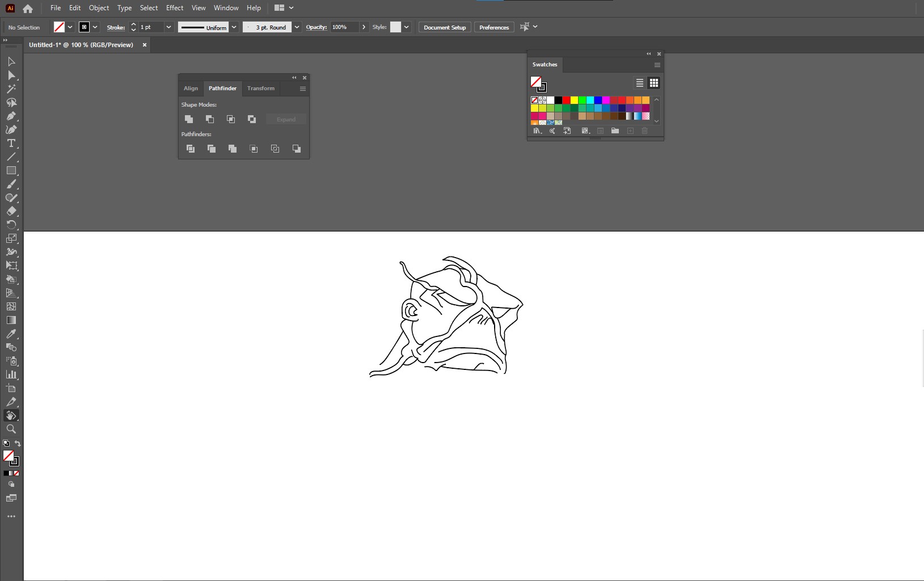Click the Merge pathfinder icon
This screenshot has width=924, height=581.
pos(233,149)
